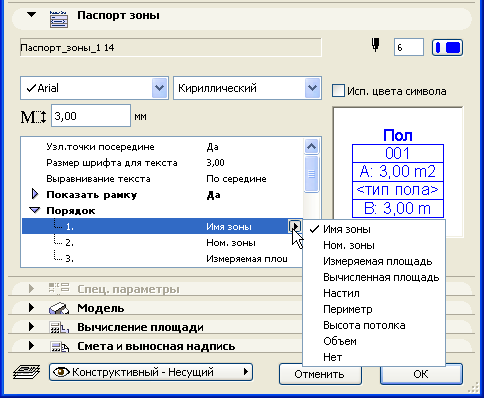Image resolution: width=484 pixels, height=398 pixels.
Task: Click the arrow button on row 1.
Action: click(x=295, y=226)
